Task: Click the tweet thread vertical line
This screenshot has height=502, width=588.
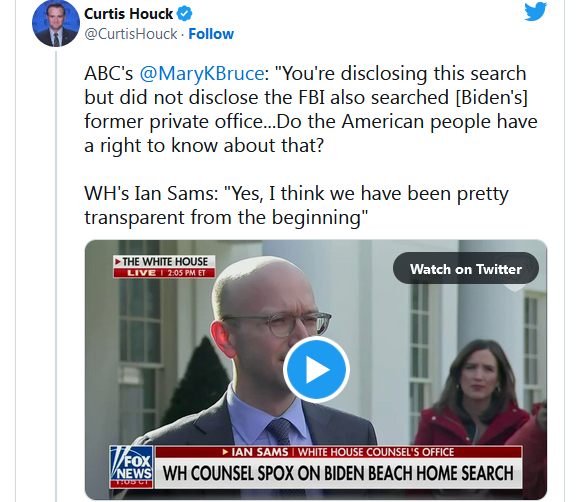Action: click(56, 276)
